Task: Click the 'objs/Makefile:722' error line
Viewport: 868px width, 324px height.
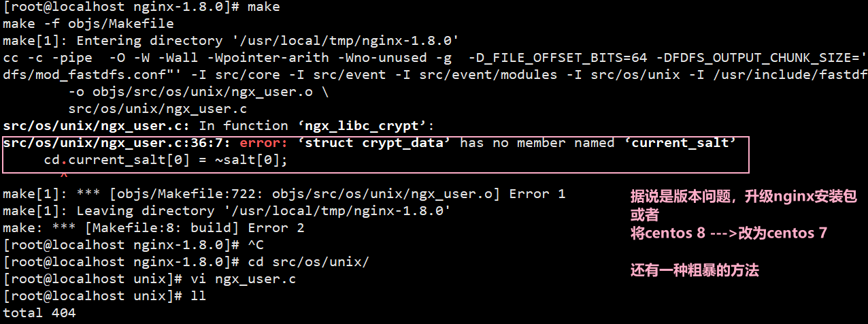Action: pos(284,194)
